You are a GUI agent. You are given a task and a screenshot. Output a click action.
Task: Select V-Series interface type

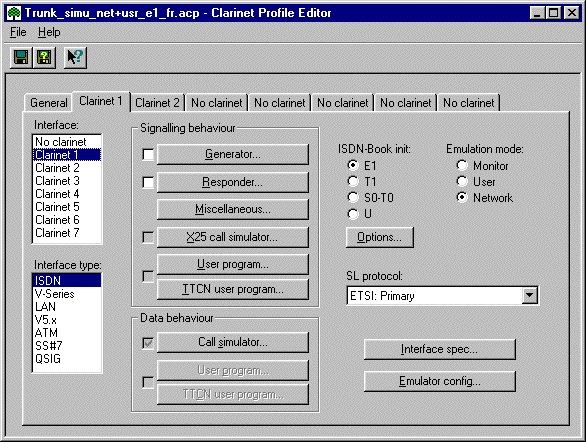(x=67, y=294)
